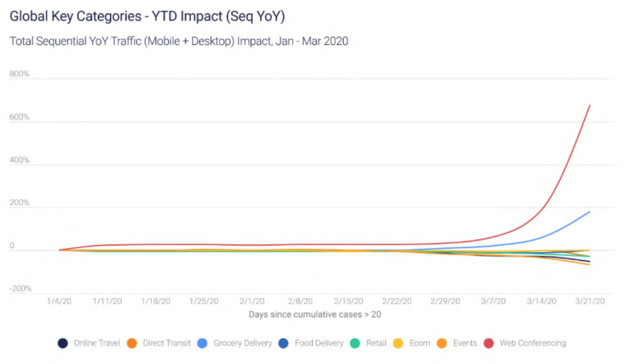Click the 3/21/20 date label

pyautogui.click(x=590, y=302)
